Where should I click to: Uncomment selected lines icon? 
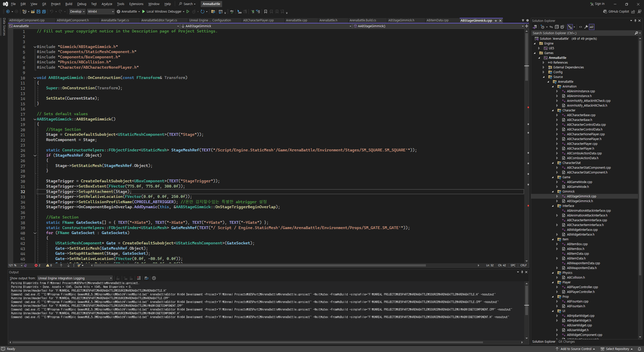258,12
